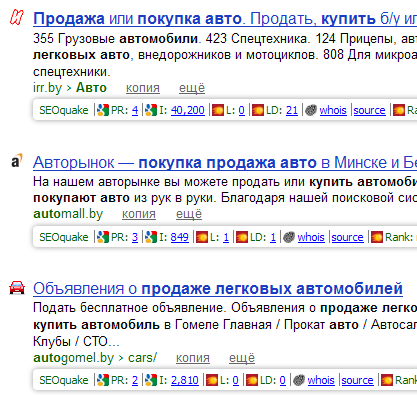
Task: Click the 'Авто' breadcrumb after irr.by
Action: tap(91, 88)
